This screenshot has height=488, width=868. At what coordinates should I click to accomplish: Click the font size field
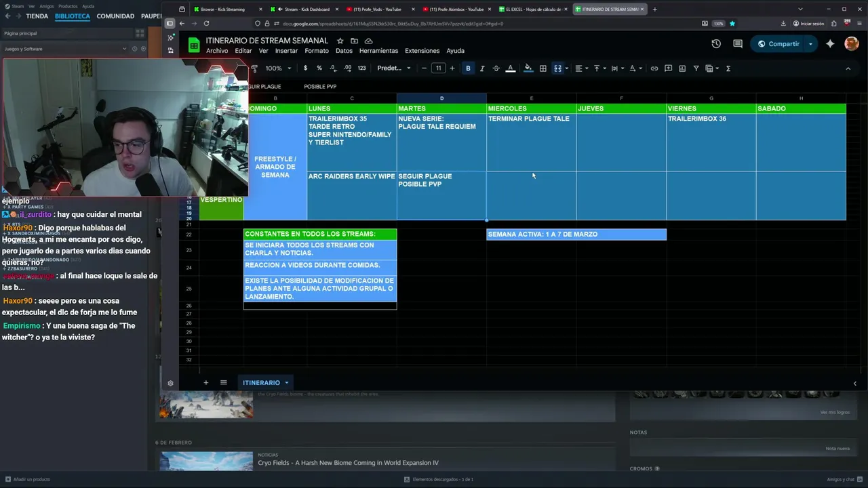(x=438, y=68)
